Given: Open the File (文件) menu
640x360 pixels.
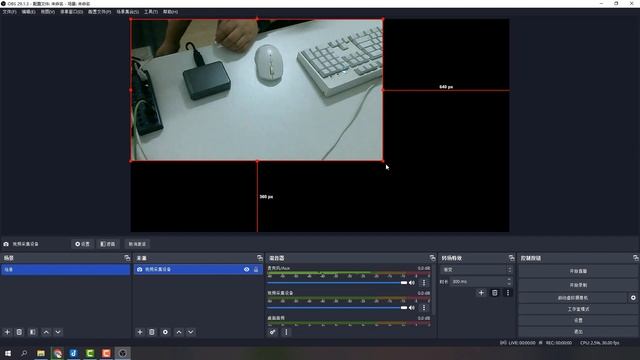Looking at the screenshot, I should click(9, 12).
